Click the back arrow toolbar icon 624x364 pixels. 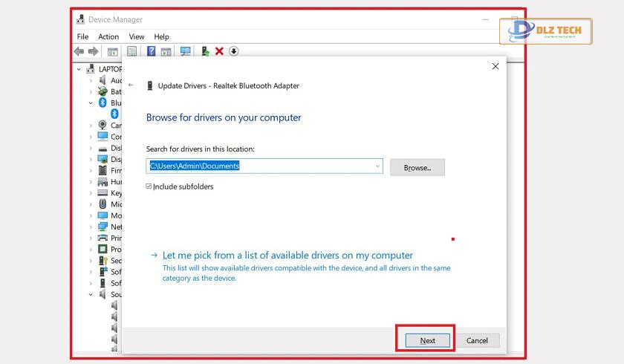coord(79,51)
